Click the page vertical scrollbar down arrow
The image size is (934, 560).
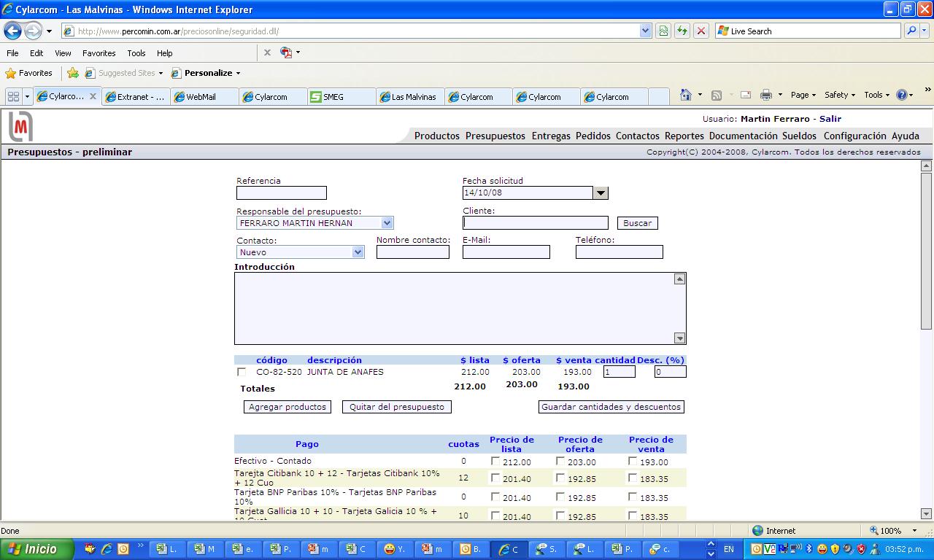(926, 513)
